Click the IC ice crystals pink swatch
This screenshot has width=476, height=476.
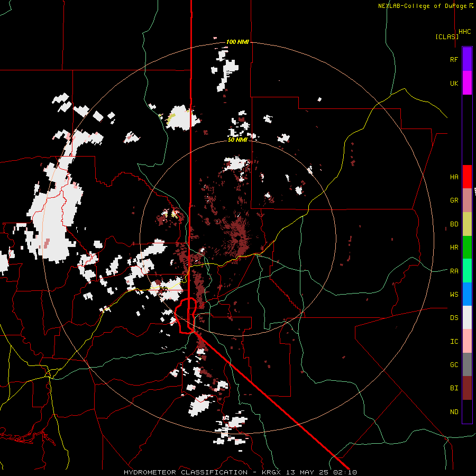click(x=467, y=341)
